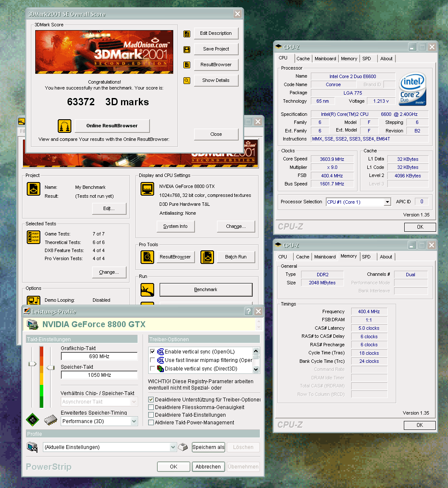The width and height of the screenshot is (448, 488).
Task: Click the floppy icon beside Save Project
Action: coord(187,50)
